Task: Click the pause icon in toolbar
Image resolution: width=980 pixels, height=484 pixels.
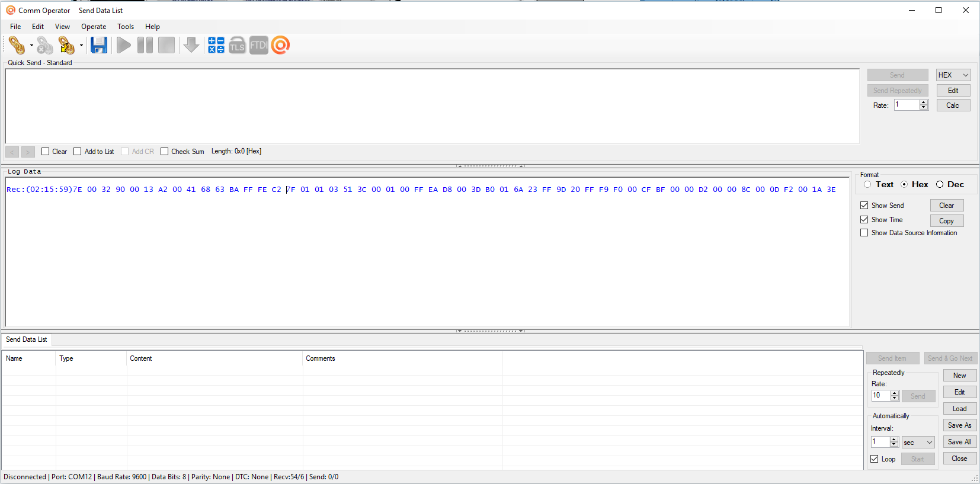Action: click(145, 45)
